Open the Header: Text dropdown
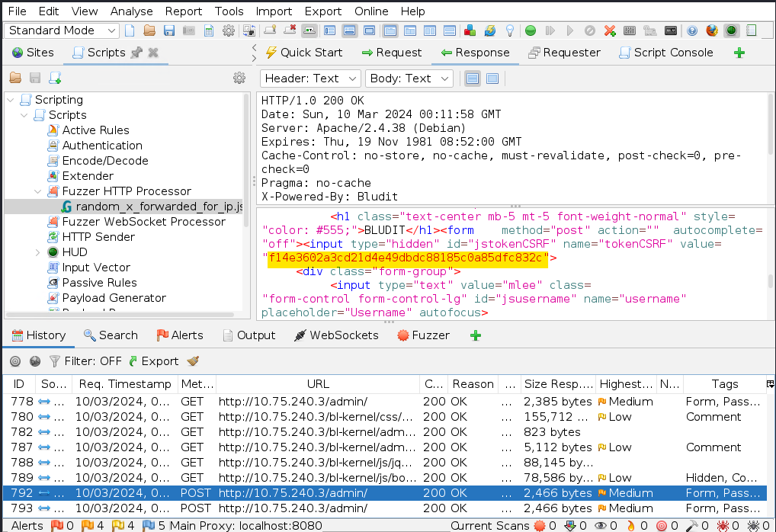Image resolution: width=776 pixels, height=532 pixels. pos(310,79)
